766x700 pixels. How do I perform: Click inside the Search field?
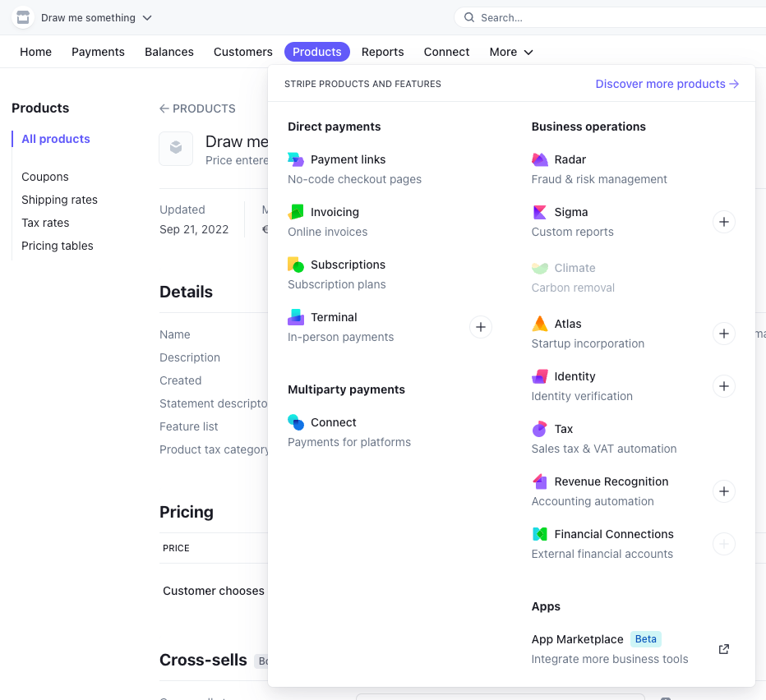[610, 17]
